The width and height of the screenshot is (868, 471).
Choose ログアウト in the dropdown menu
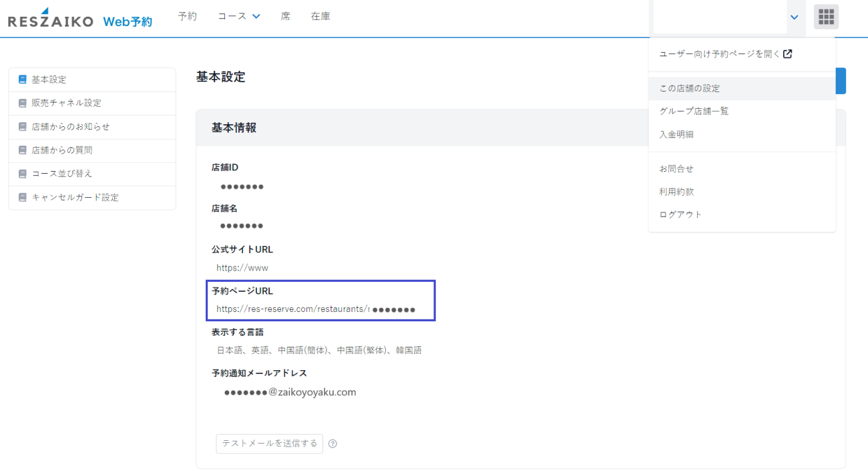click(680, 214)
